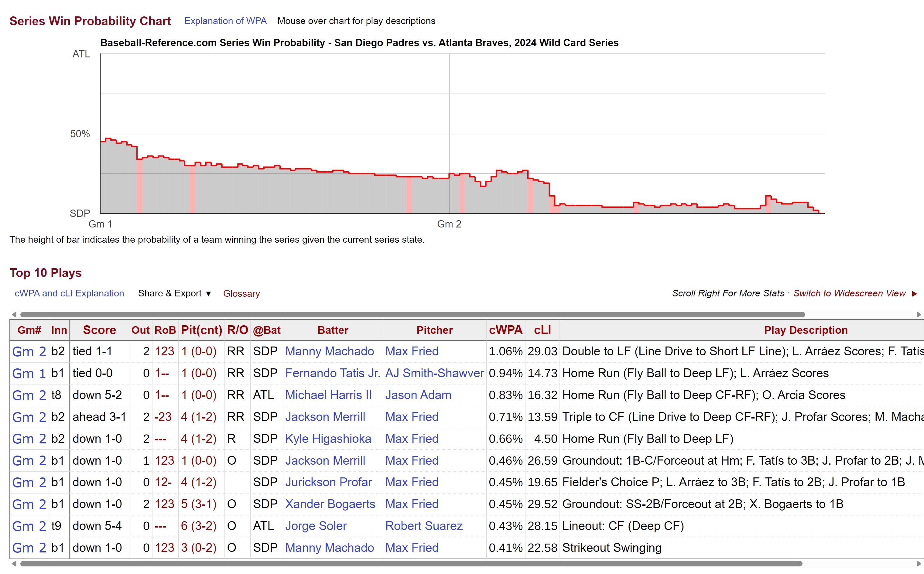Open AJ Smith-Shawver pitcher link
This screenshot has width=924, height=574.
(434, 373)
